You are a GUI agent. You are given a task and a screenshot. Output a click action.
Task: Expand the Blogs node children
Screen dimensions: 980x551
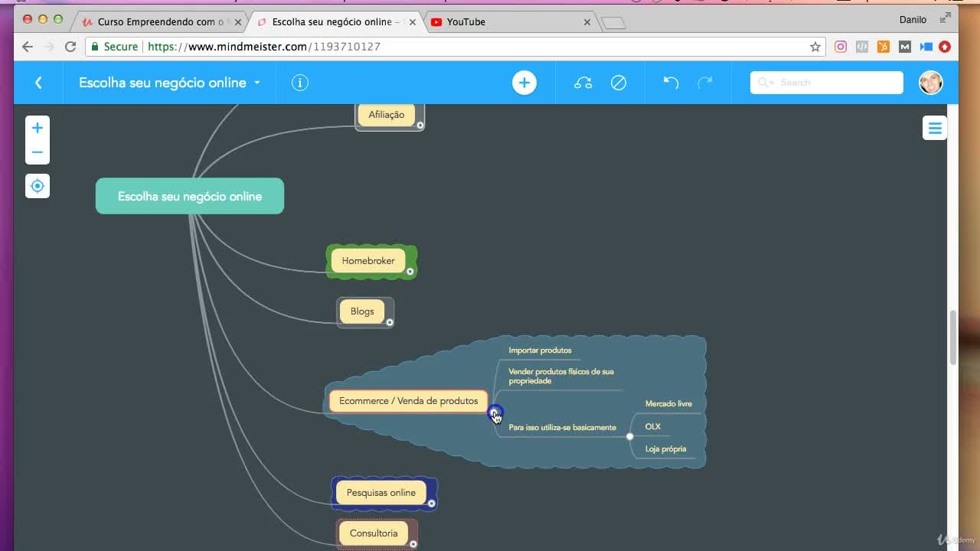(390, 322)
